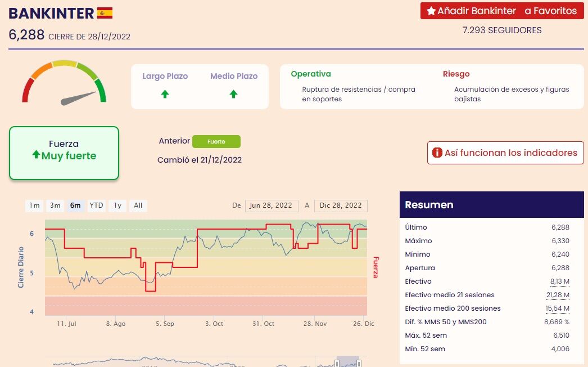Viewport: 588px width, 367px height.
Task: Click the 7.293 SEGUIDORES text
Action: click(x=502, y=30)
